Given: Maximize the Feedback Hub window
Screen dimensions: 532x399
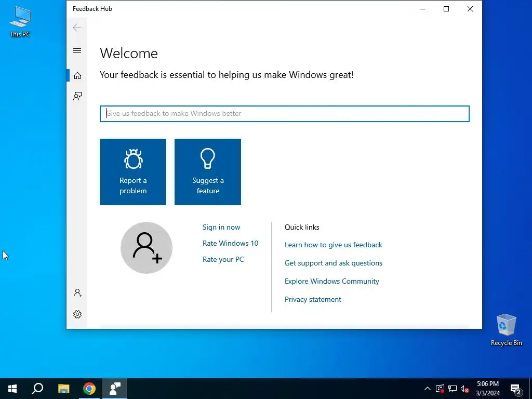Looking at the screenshot, I should coord(446,9).
